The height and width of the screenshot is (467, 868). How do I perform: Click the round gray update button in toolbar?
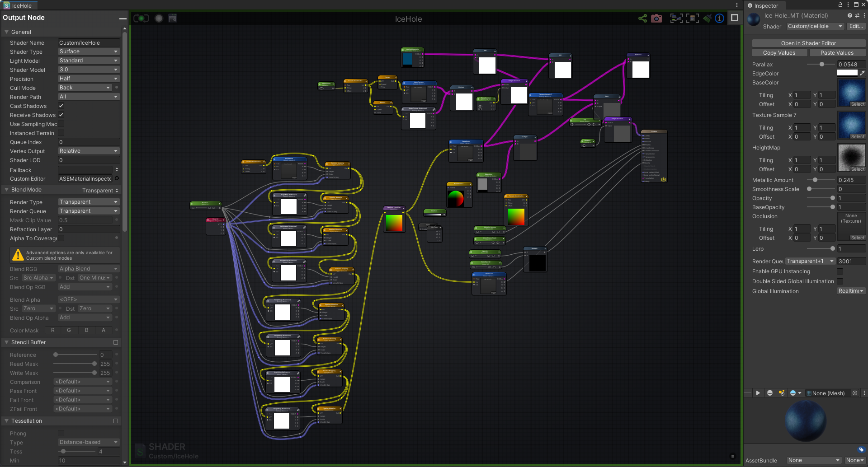point(159,19)
